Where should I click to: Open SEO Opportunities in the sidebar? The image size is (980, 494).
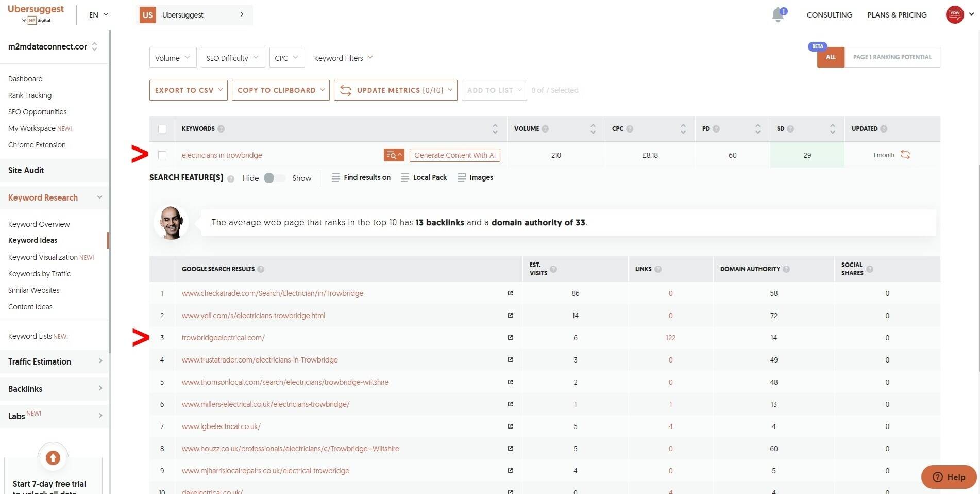38,112
